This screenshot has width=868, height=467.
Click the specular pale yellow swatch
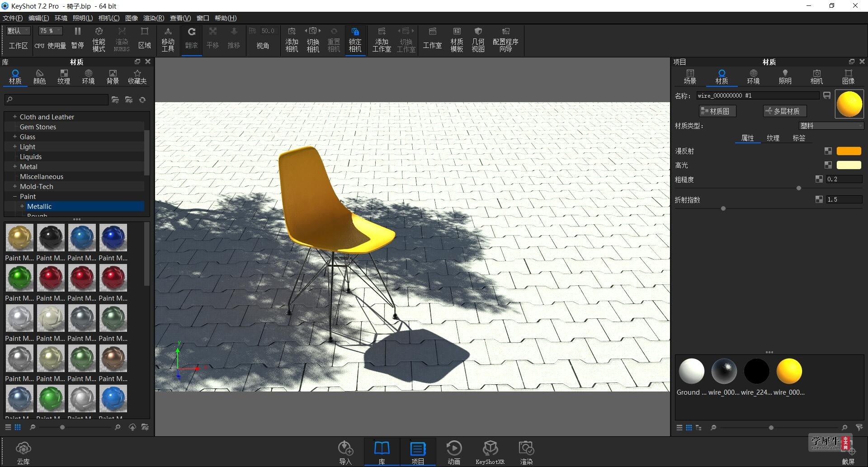(x=849, y=165)
